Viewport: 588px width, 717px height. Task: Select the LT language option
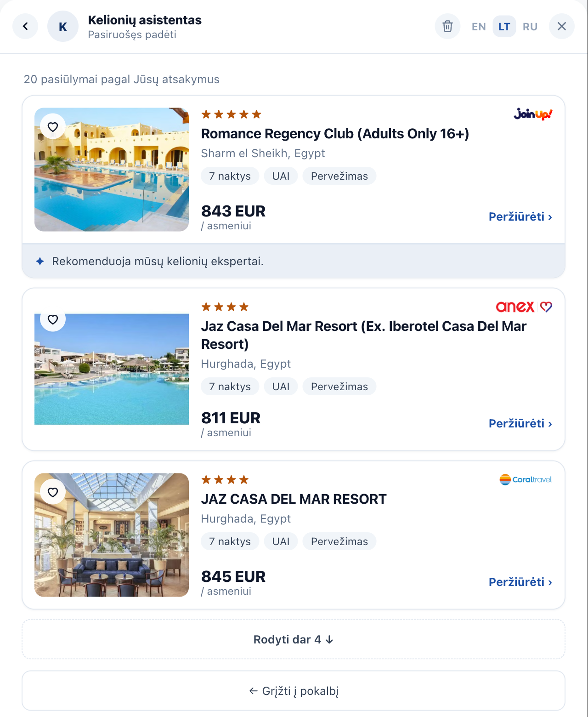point(504,27)
